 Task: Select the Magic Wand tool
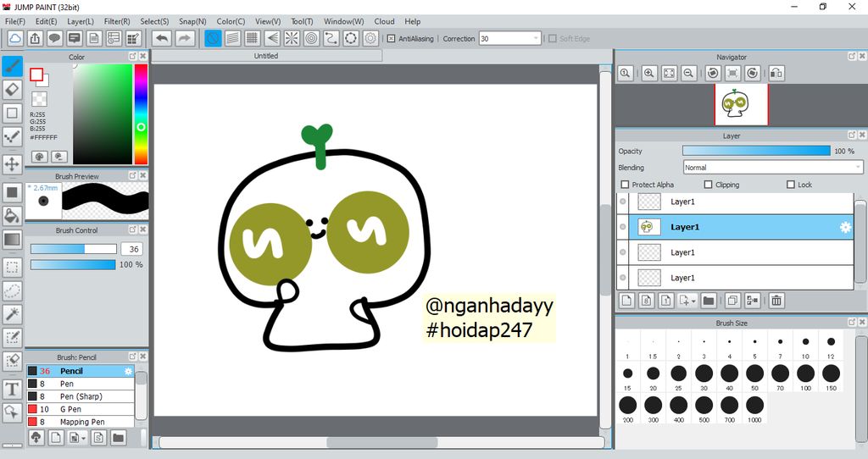point(12,314)
